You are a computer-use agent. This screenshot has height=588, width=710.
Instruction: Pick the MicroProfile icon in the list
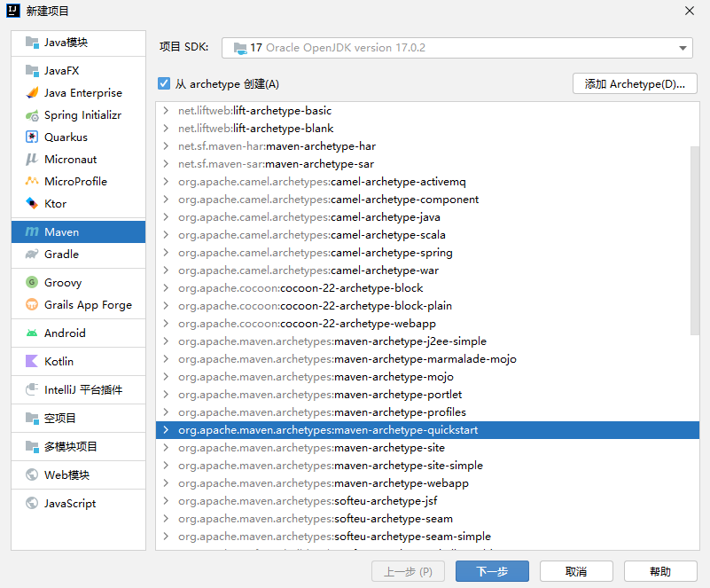32,181
